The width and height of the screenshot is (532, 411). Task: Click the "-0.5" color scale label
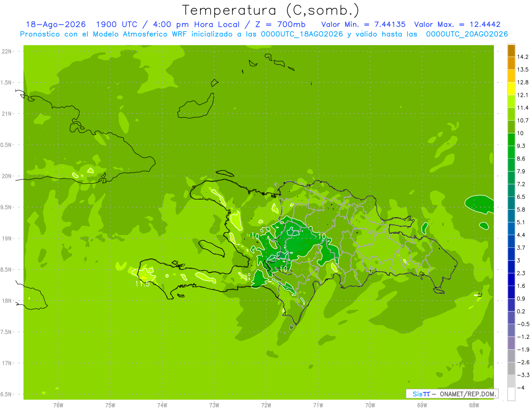click(523, 324)
